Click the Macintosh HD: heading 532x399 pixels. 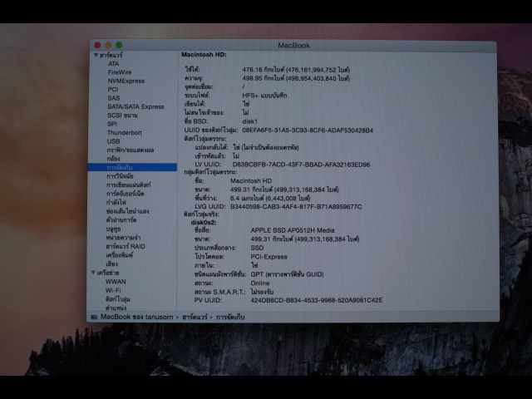coord(204,55)
